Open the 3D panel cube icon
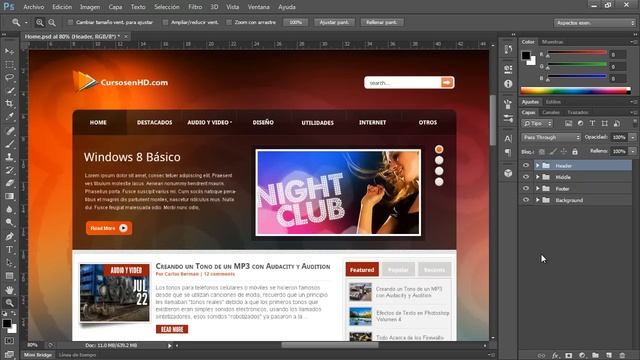This screenshot has height=360, width=640. 508,173
